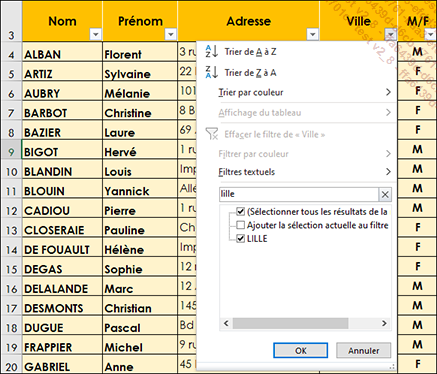Confirm the filter with OK
437x374 pixels.
coord(300,350)
